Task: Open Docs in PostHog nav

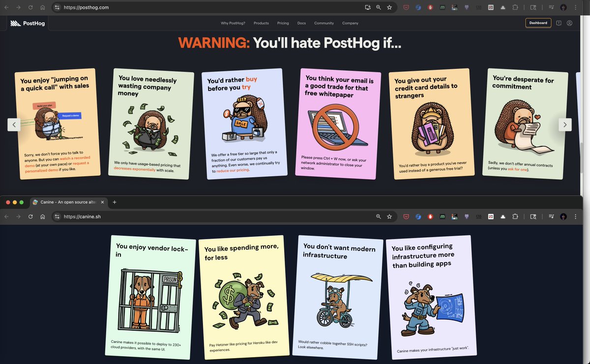Action: pos(301,23)
